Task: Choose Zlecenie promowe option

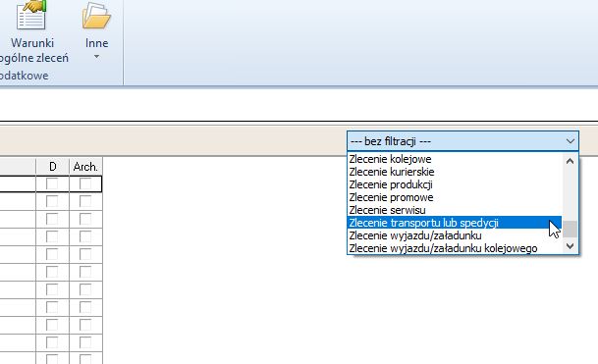Action: pyautogui.click(x=455, y=197)
